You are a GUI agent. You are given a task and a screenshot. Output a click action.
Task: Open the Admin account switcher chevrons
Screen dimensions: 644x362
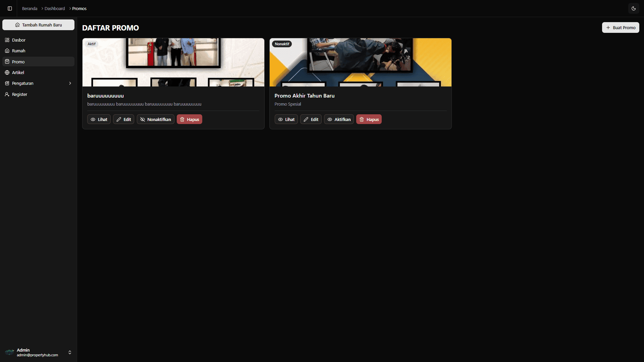[70, 352]
